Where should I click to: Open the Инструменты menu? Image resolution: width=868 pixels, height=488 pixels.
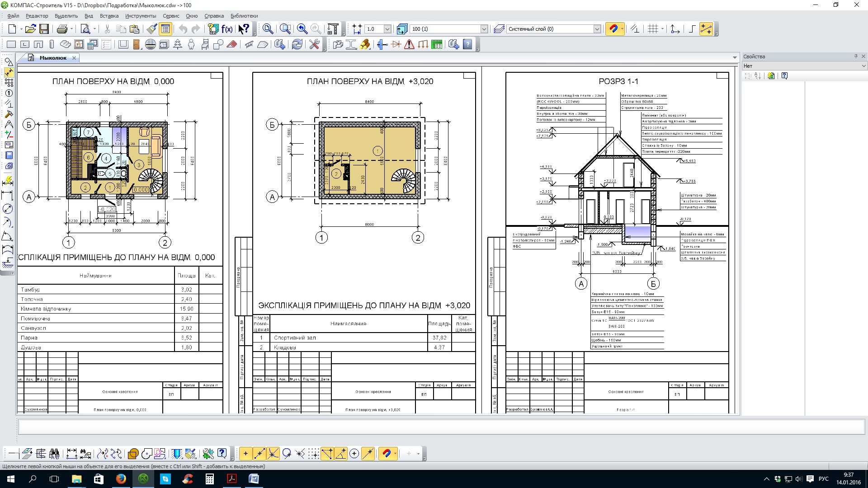tap(141, 16)
